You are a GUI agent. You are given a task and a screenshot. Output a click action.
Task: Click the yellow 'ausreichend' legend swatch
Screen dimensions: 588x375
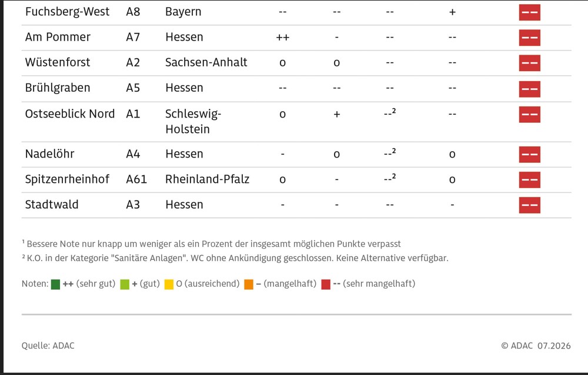(169, 284)
